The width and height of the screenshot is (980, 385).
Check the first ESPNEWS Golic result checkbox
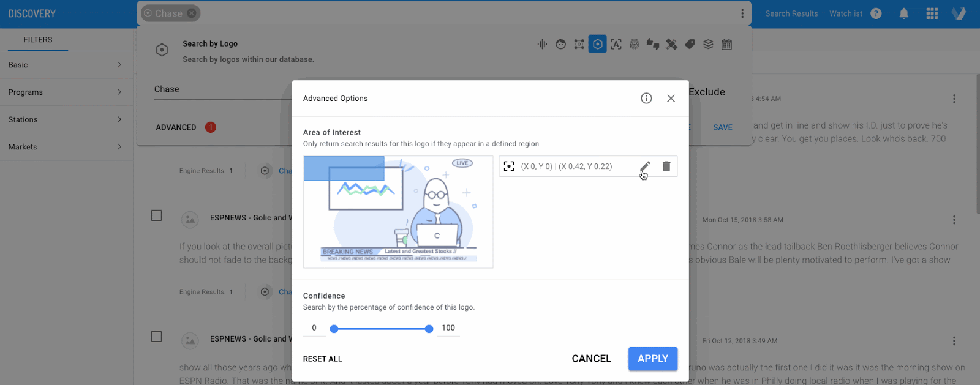coord(156,215)
